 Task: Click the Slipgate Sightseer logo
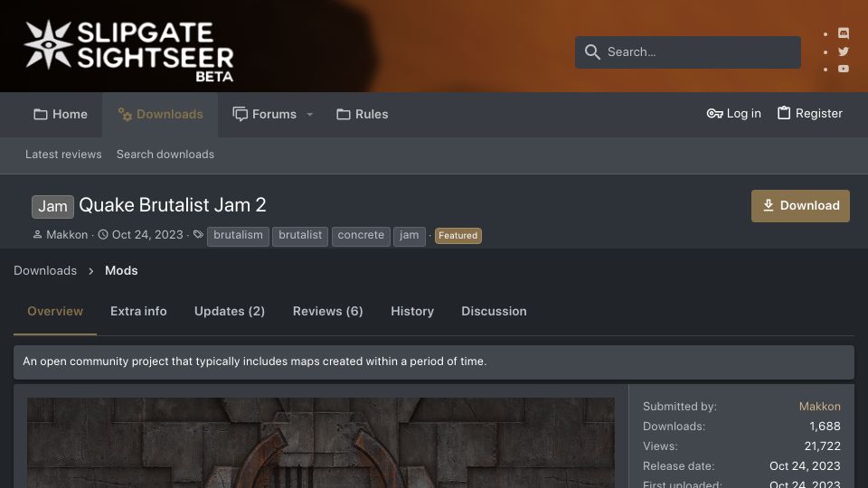(x=129, y=51)
